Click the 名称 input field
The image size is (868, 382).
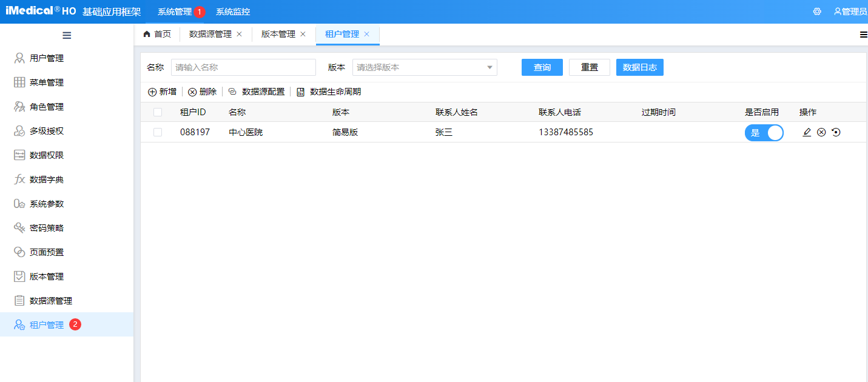(x=243, y=67)
